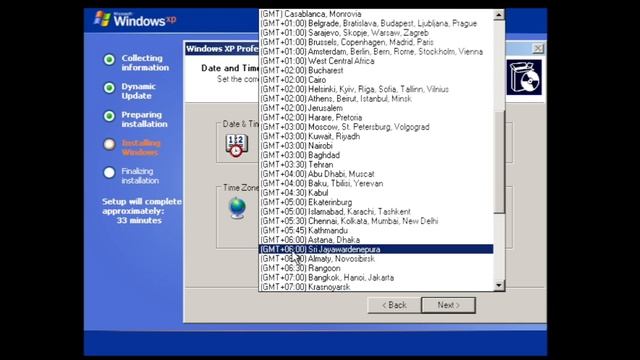
Task: Select (GMT+05:00) Ekaterinburg
Action: coord(376,202)
